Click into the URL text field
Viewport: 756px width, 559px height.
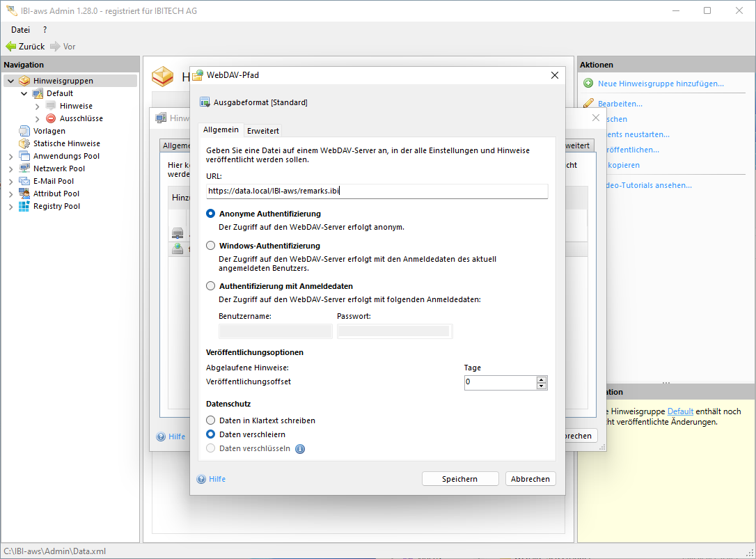(x=377, y=191)
